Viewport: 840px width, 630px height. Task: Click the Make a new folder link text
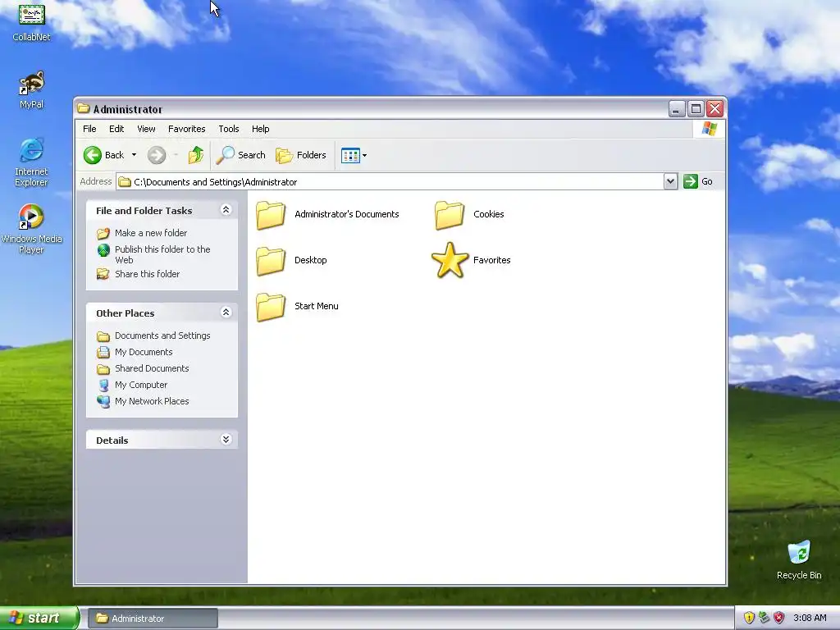(151, 233)
